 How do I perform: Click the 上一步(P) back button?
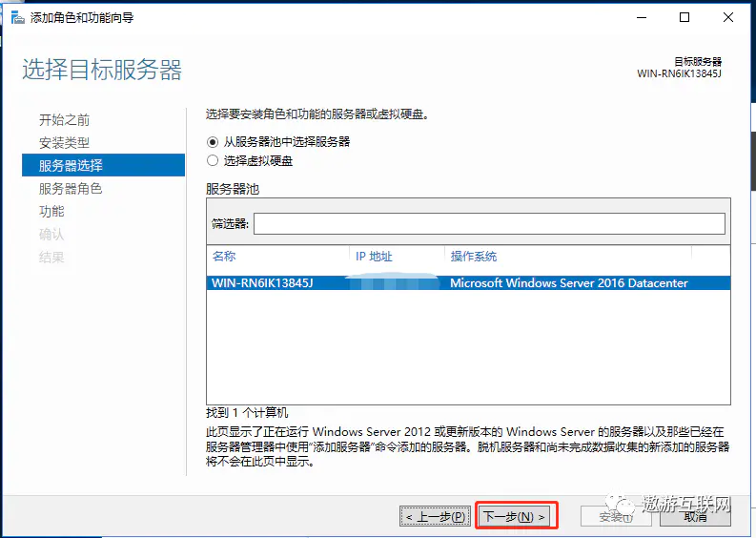pyautogui.click(x=435, y=517)
